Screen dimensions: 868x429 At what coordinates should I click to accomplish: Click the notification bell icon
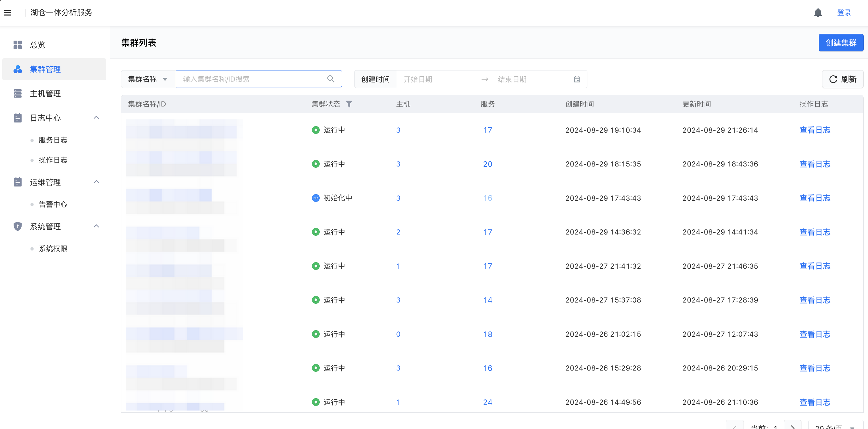click(x=818, y=13)
